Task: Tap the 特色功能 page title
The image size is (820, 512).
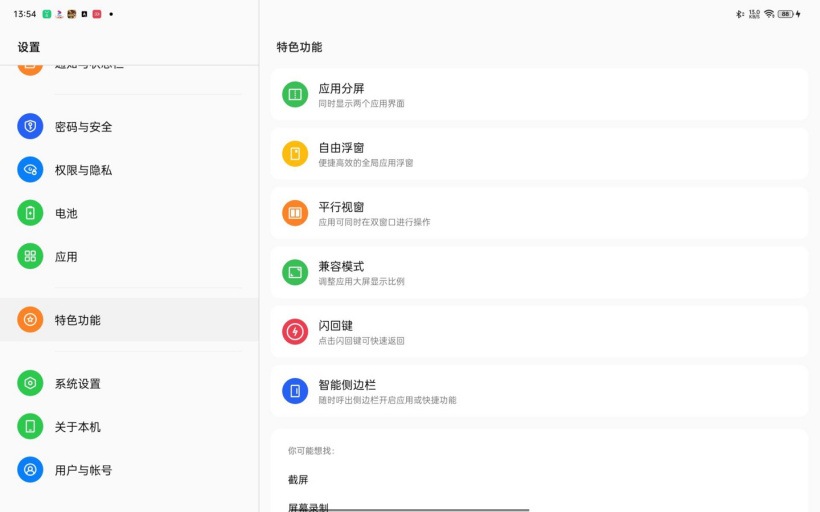Action: click(299, 47)
